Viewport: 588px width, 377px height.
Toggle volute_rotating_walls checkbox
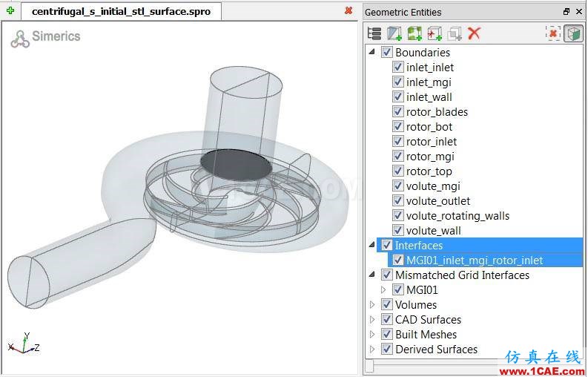click(398, 215)
